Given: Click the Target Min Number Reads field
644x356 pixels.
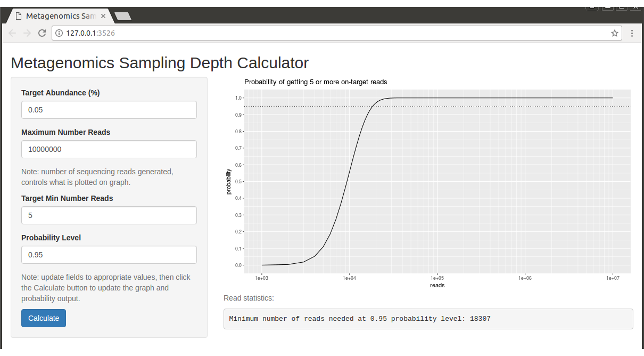Looking at the screenshot, I should pos(109,215).
